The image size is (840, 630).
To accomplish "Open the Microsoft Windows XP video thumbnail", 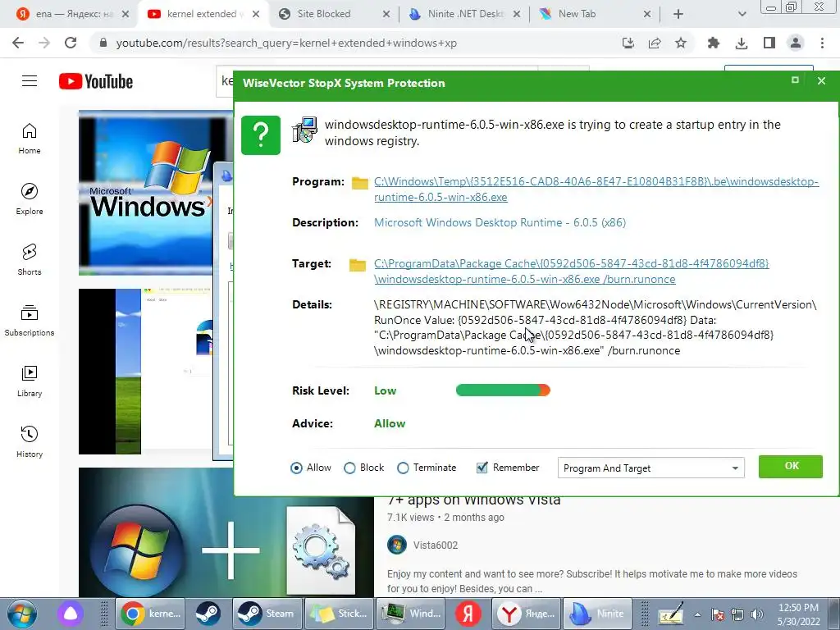I will (156, 193).
